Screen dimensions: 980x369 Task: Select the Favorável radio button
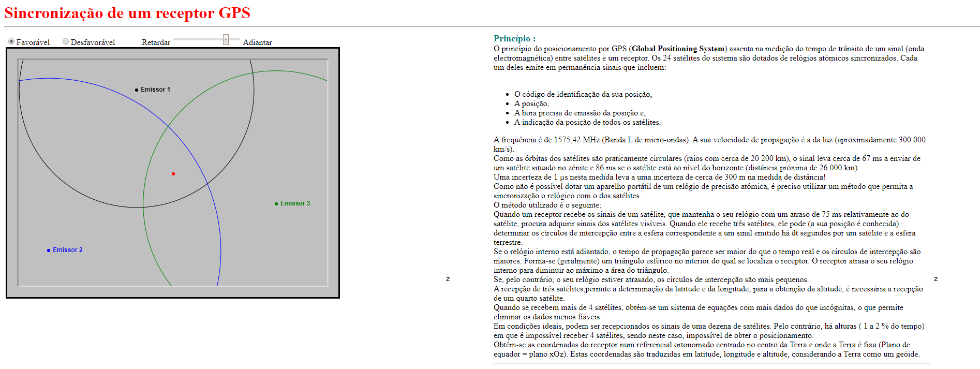11,42
